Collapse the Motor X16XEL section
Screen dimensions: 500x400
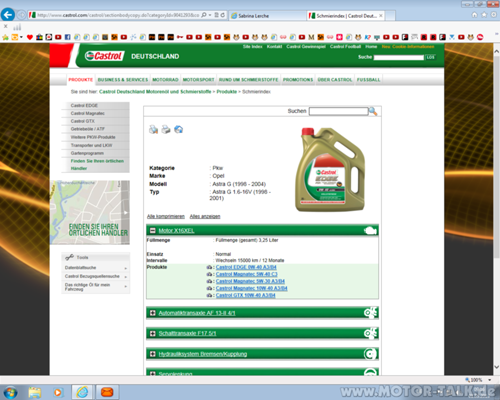pos(153,230)
